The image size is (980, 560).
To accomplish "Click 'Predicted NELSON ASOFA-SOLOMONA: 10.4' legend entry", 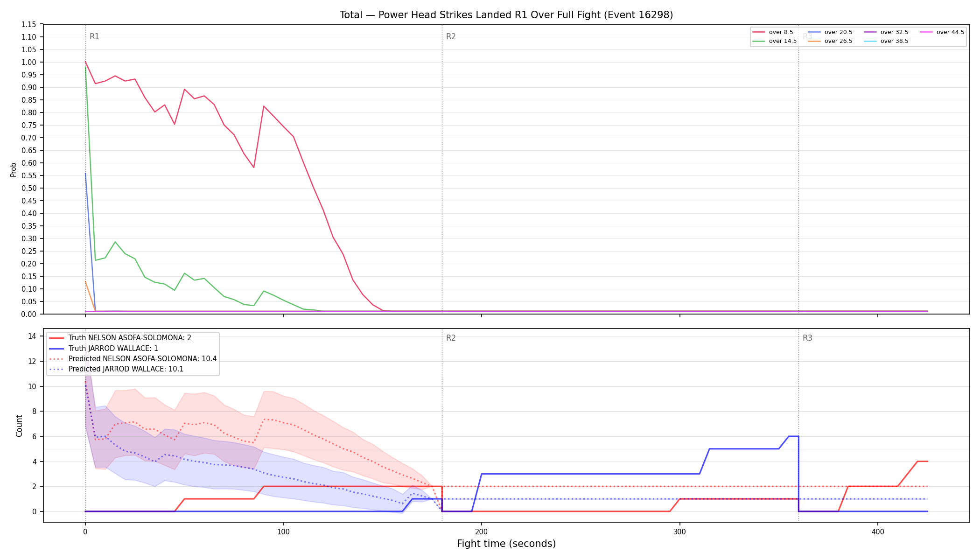I will pos(133,359).
